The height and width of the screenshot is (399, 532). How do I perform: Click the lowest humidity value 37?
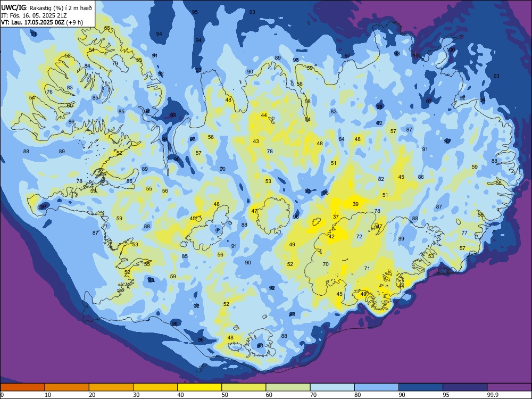coord(336,217)
